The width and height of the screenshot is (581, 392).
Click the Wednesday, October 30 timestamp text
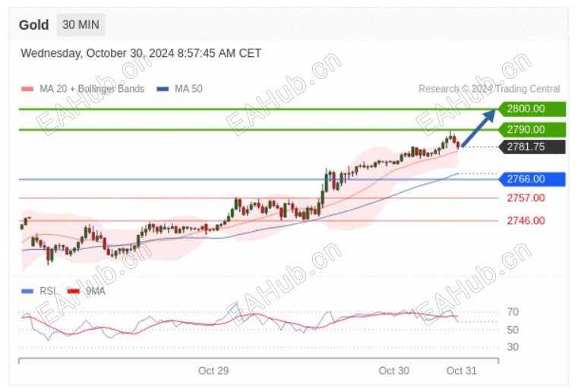(141, 53)
